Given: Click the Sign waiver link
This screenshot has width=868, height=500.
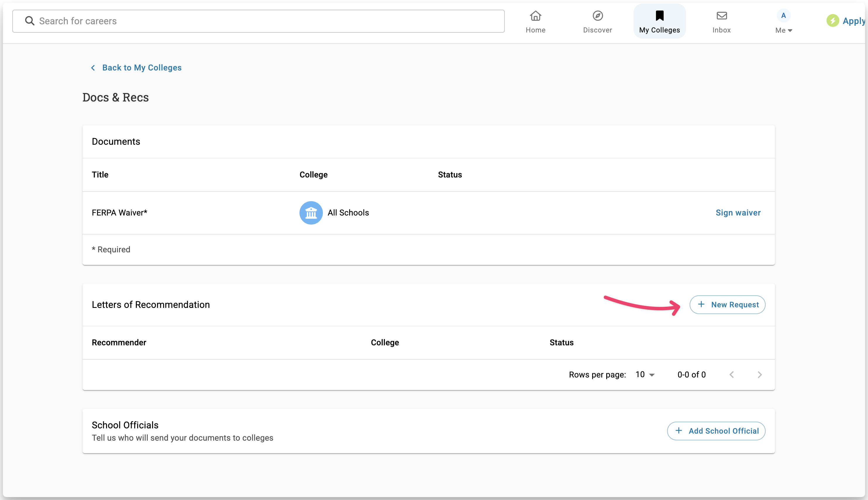Looking at the screenshot, I should pyautogui.click(x=738, y=213).
